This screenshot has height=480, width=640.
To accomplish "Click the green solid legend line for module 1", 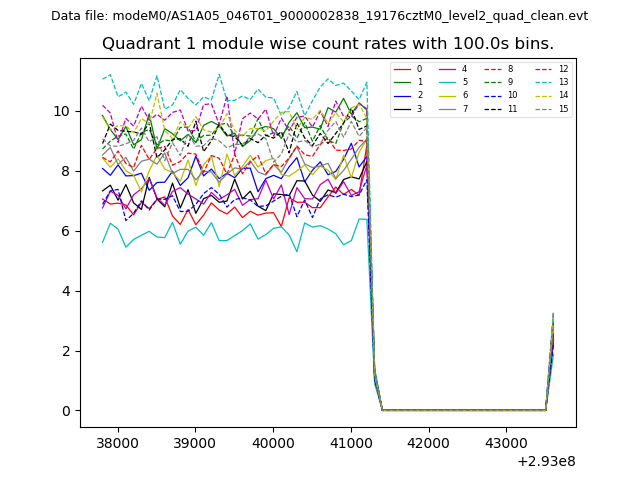I will pyautogui.click(x=403, y=82).
